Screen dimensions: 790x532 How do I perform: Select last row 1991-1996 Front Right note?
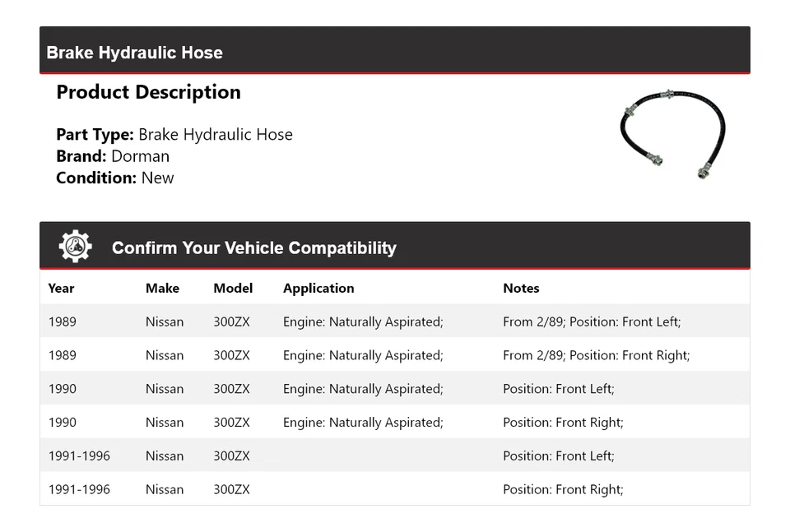(563, 489)
